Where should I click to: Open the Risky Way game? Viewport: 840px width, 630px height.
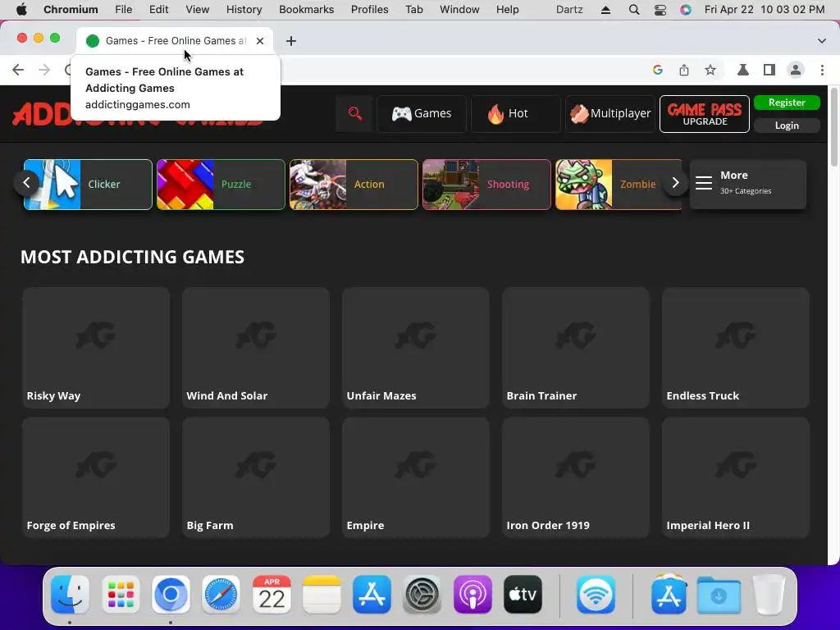[96, 348]
